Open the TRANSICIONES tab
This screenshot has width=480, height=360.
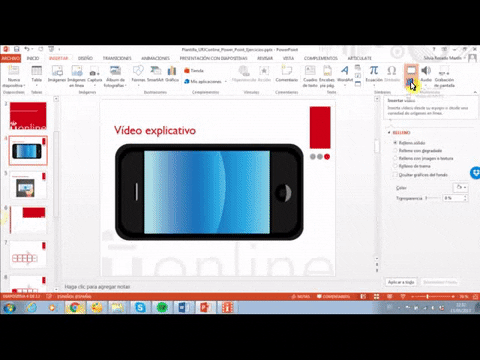pyautogui.click(x=117, y=58)
